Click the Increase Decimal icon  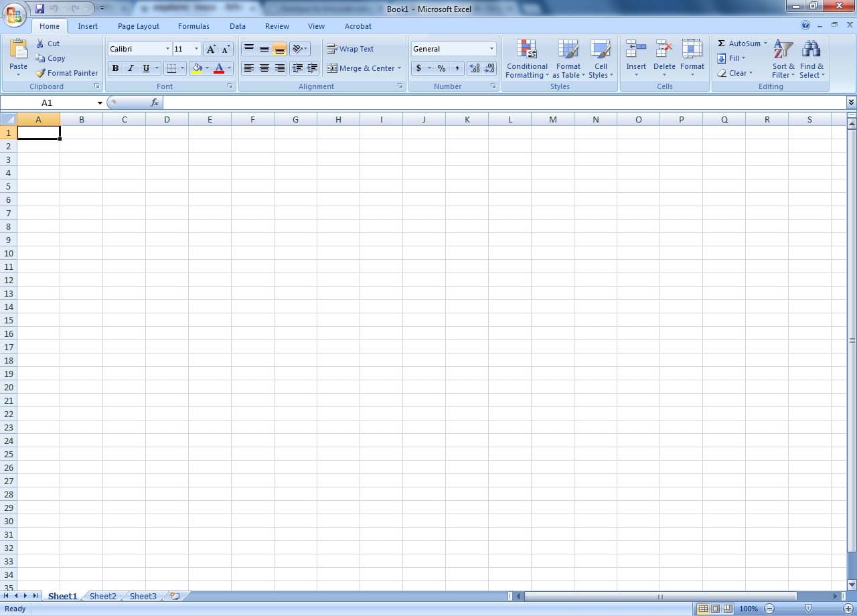coord(475,68)
